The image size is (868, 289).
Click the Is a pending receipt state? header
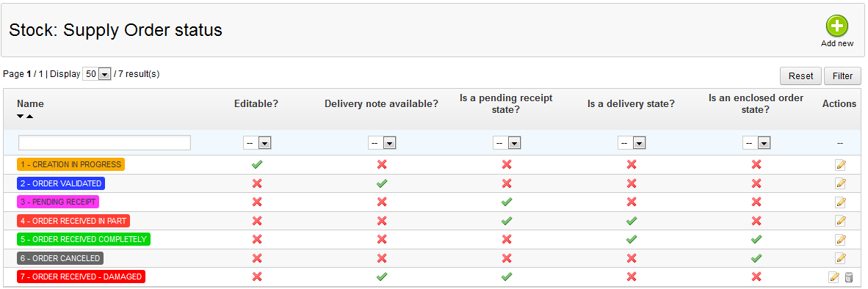click(506, 104)
